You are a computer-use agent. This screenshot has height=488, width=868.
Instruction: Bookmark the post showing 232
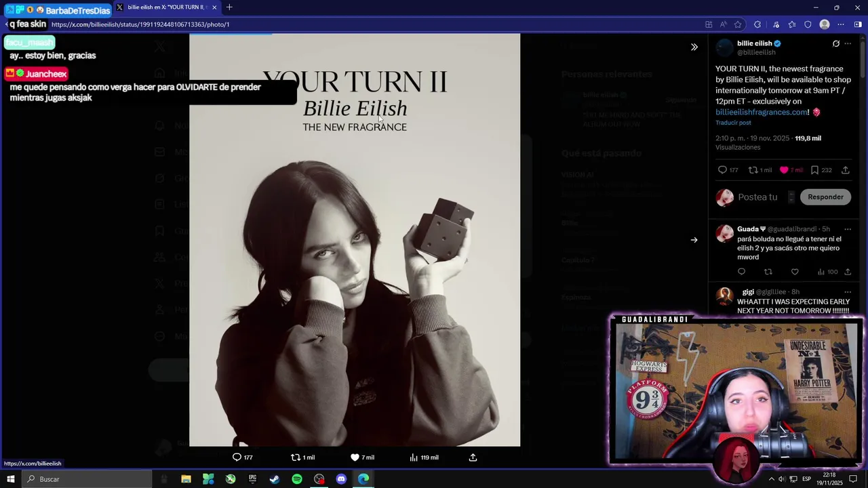click(x=821, y=170)
